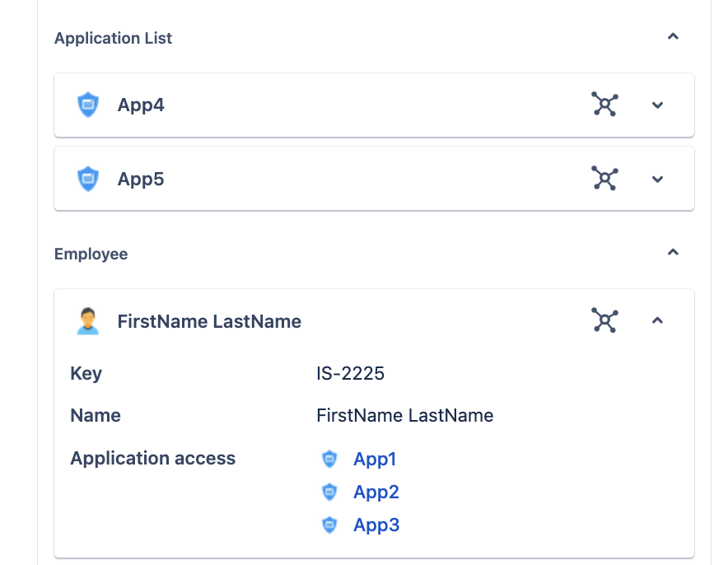Collapse the Employee section
Viewport: 728px width, 565px height.
tap(673, 253)
